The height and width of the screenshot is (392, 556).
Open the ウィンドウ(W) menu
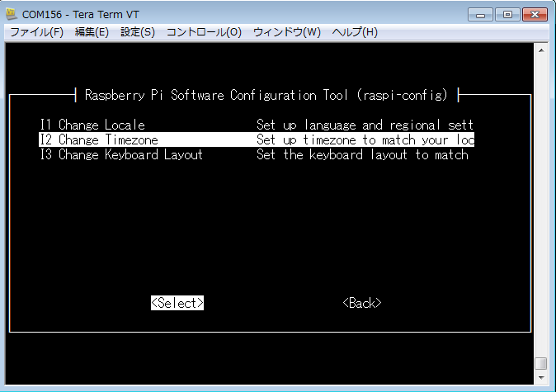pyautogui.click(x=287, y=32)
